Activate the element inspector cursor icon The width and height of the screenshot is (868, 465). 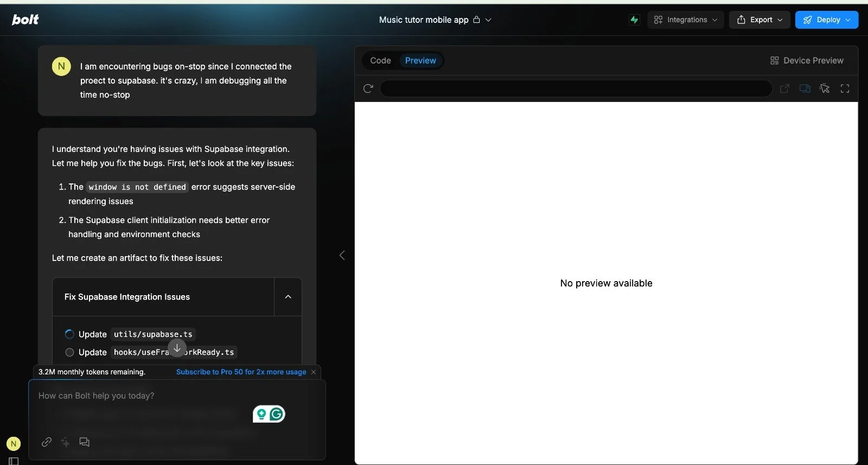pos(825,88)
